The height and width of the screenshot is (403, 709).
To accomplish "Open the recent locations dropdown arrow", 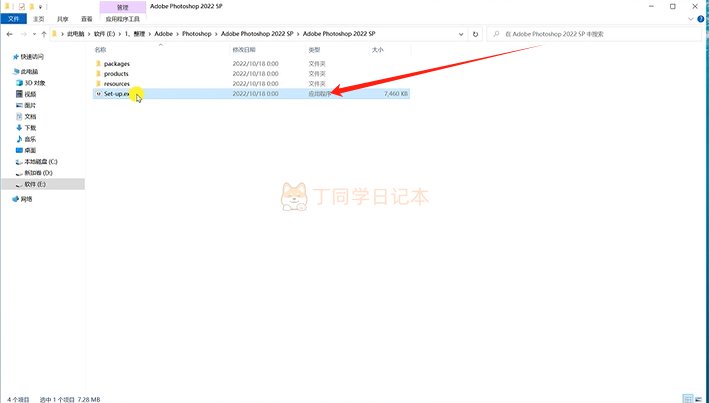I will pyautogui.click(x=34, y=34).
